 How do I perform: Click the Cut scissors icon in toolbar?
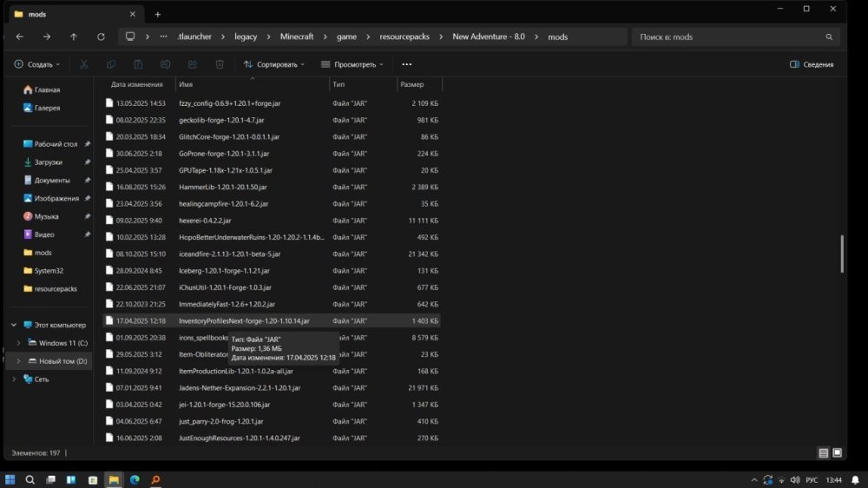(x=83, y=64)
